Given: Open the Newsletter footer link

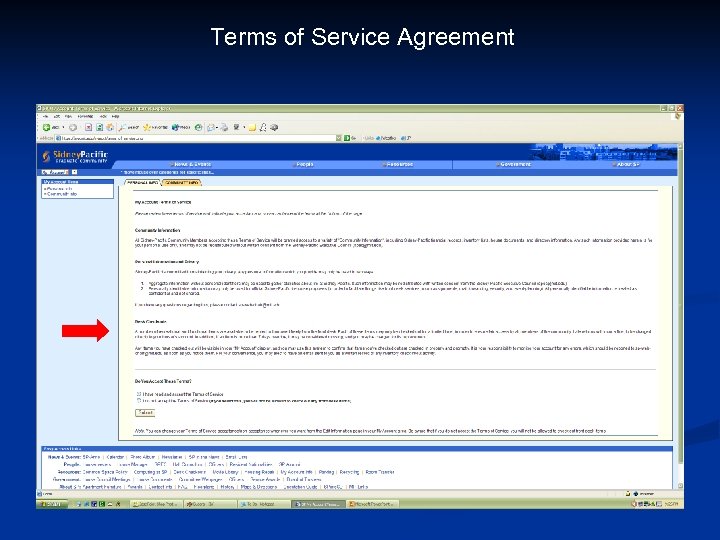Looking at the screenshot, I should pyautogui.click(x=172, y=457).
